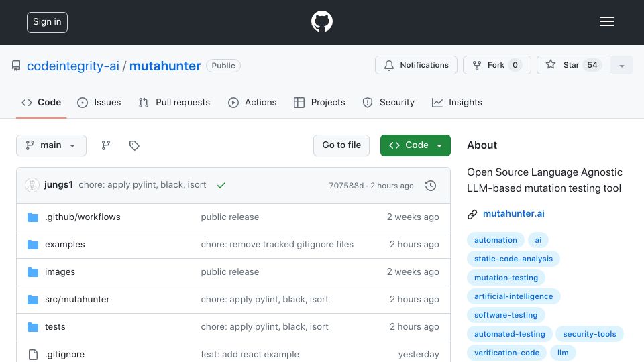Click the GitHub Octocat logo

321,21
